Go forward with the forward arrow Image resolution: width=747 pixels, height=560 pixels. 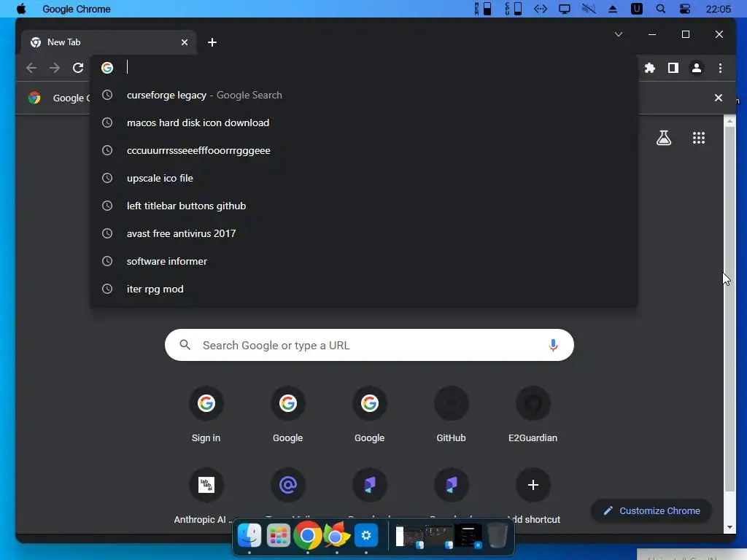[55, 68]
